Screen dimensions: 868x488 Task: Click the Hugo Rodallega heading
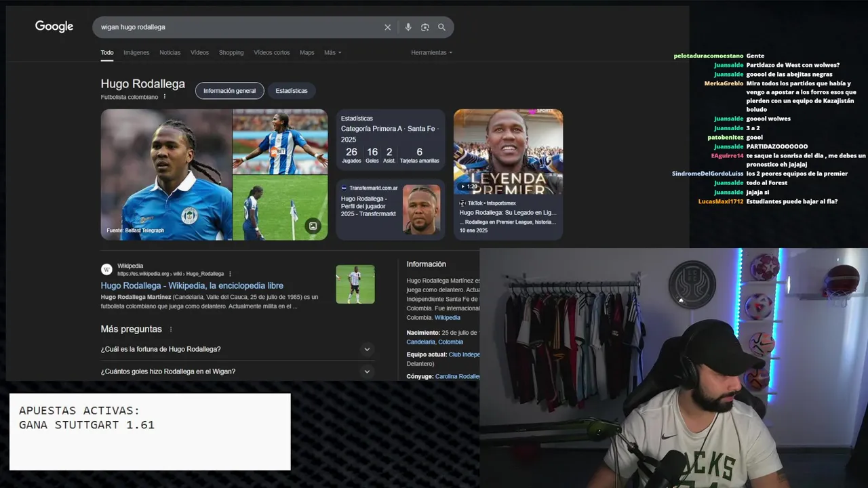pos(143,84)
